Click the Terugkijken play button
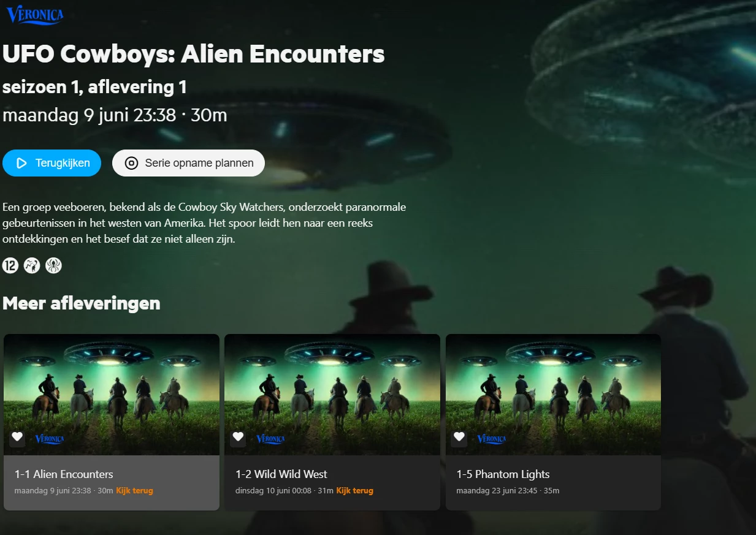Image resolution: width=756 pixels, height=535 pixels. click(52, 163)
